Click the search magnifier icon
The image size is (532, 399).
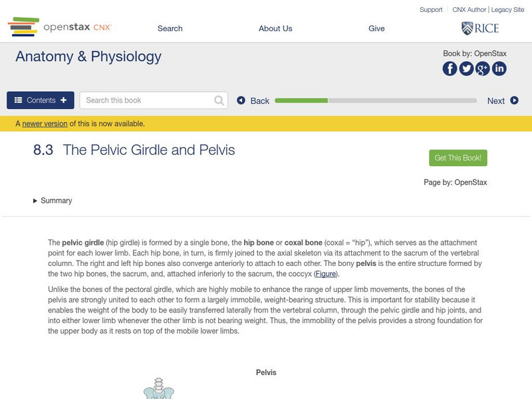219,100
